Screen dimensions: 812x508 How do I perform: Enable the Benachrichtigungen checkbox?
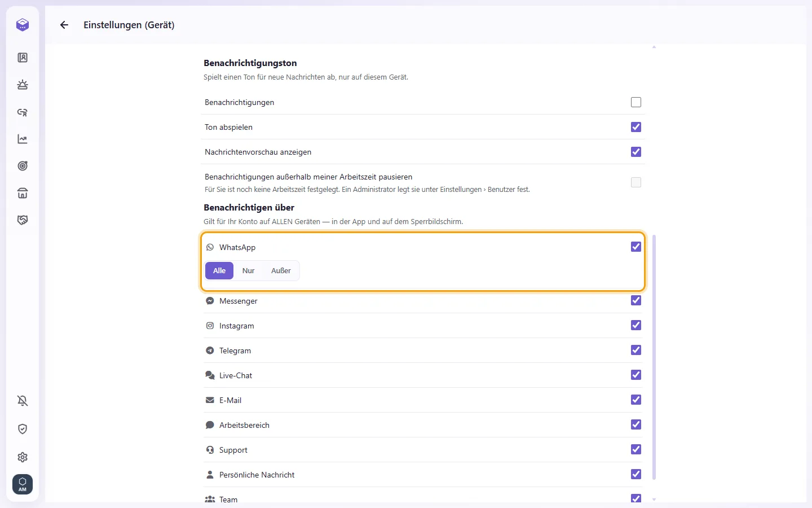tap(636, 102)
